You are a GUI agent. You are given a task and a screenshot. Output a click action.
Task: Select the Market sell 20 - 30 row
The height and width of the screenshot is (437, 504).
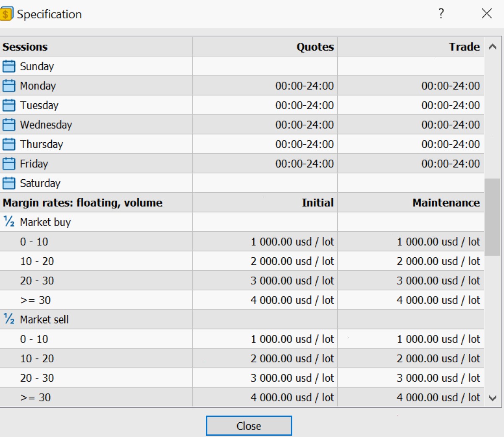[242, 378]
